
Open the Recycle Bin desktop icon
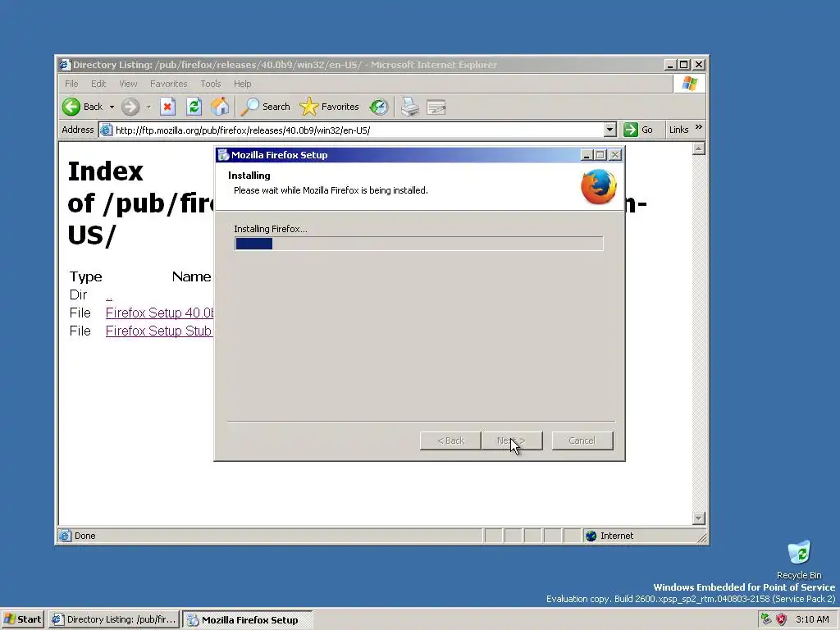coord(799,559)
